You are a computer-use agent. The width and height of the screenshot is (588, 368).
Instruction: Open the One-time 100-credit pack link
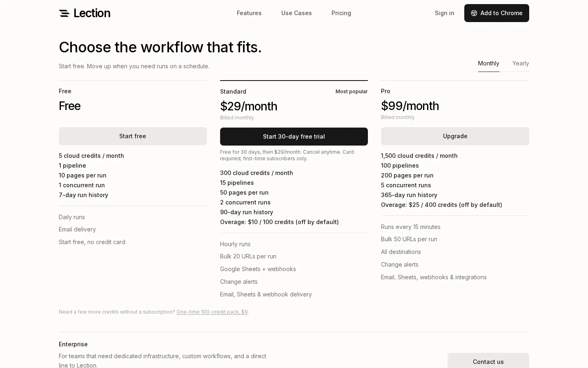pos(212,312)
